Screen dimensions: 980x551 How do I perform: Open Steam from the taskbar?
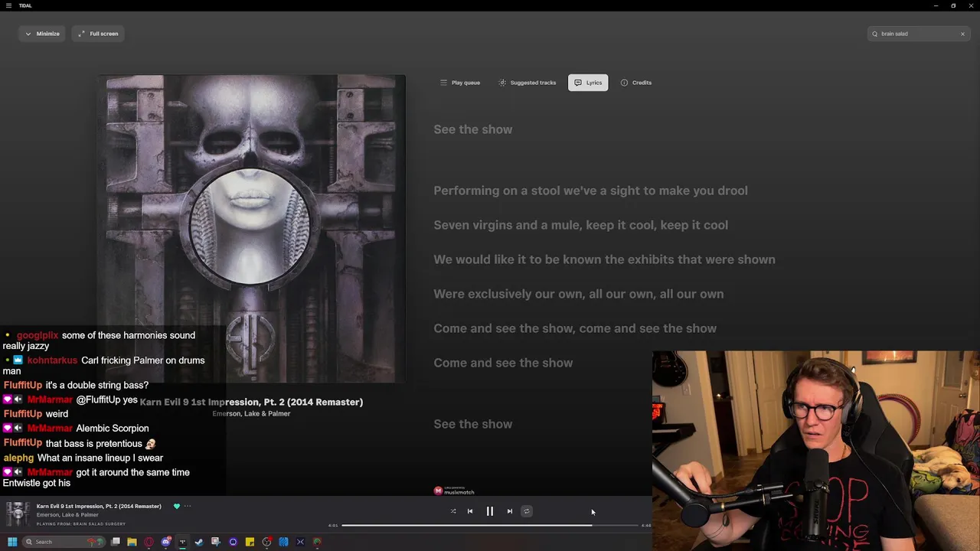(199, 542)
